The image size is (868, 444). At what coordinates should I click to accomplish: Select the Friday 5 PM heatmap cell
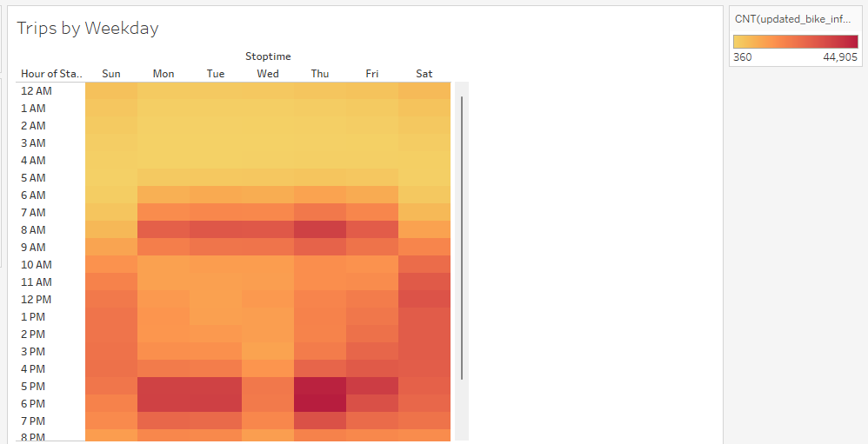(372, 386)
